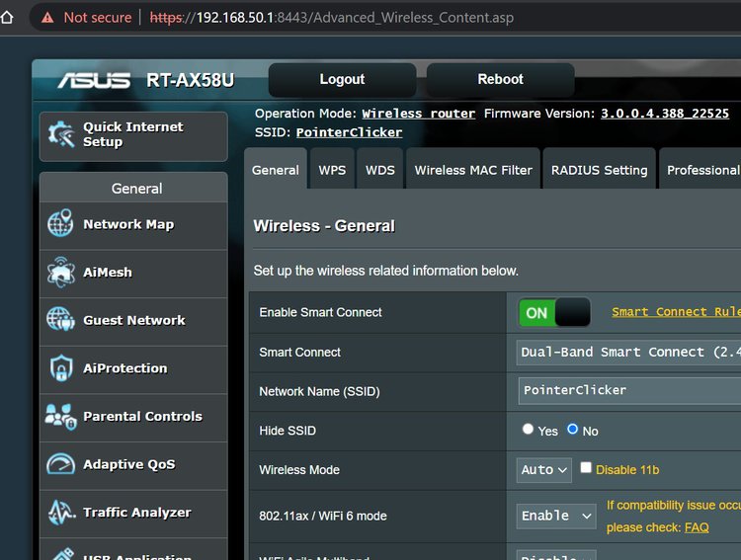Open Traffic Analyzer menu item
The height and width of the screenshot is (560, 741).
(133, 514)
